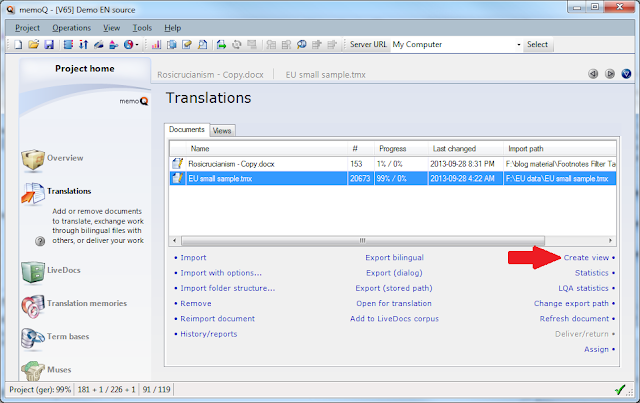Screen dimensions: 640x403
Task: Open the Project menu
Action: pyautogui.click(x=27, y=28)
